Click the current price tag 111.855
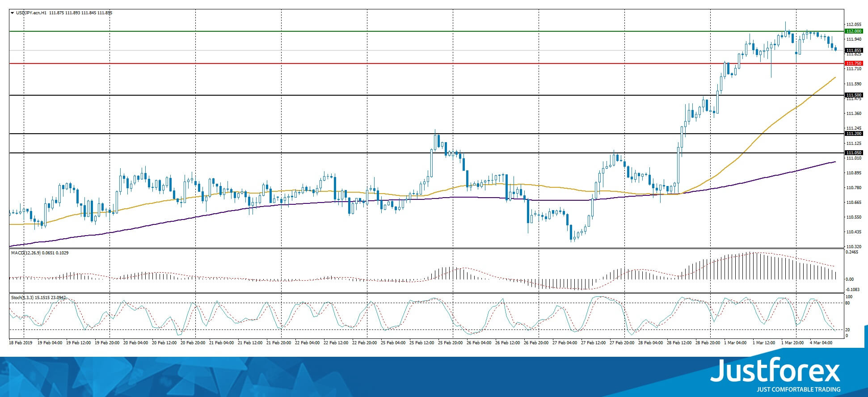This screenshot has width=868, height=397. pyautogui.click(x=854, y=51)
